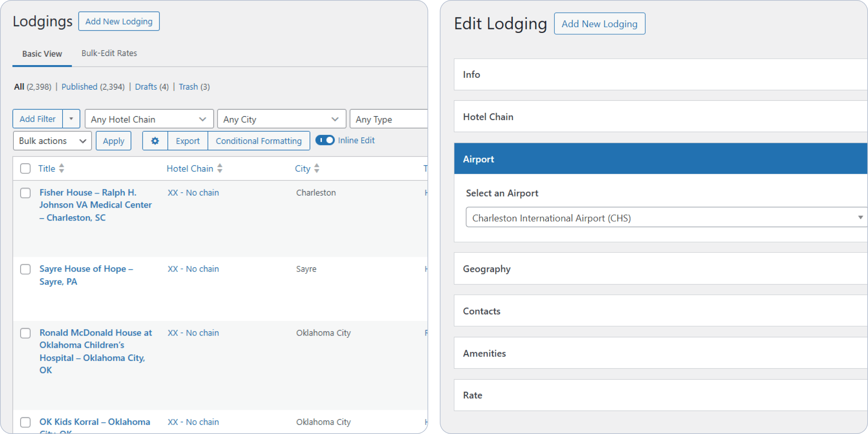The height and width of the screenshot is (434, 868).
Task: Open the Any Hotel Chain dropdown
Action: click(149, 119)
